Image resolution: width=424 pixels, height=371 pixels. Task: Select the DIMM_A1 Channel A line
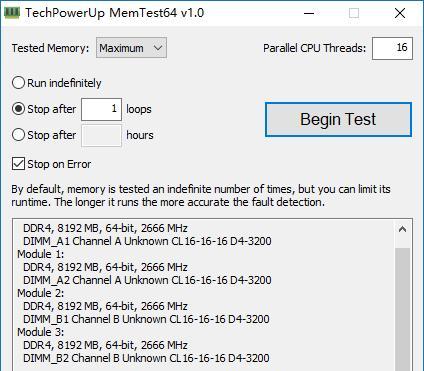(x=147, y=241)
